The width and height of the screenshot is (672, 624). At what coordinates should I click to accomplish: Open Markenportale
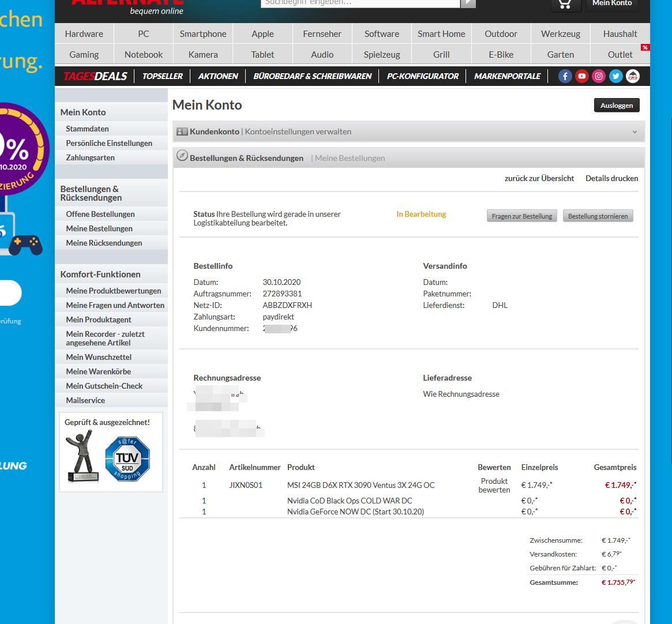508,76
